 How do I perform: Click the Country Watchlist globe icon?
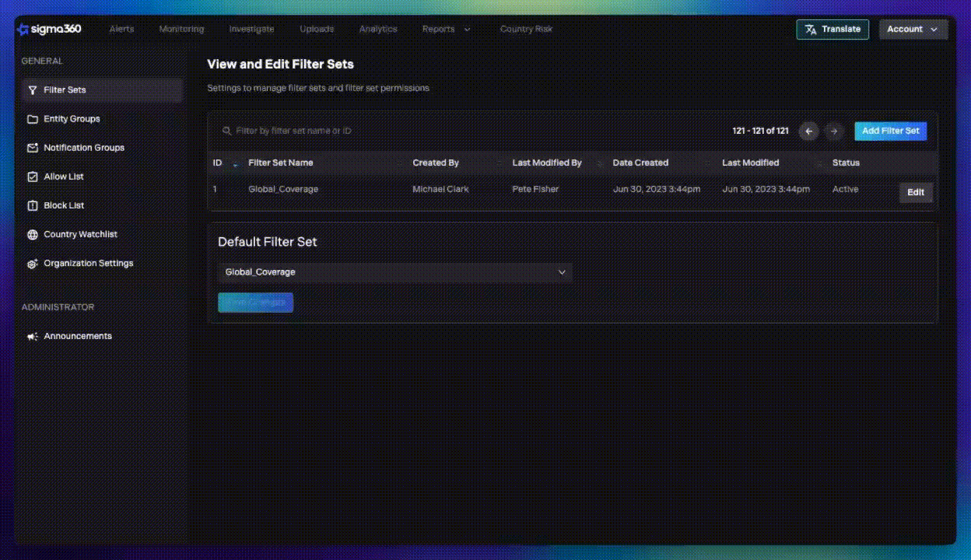(32, 234)
